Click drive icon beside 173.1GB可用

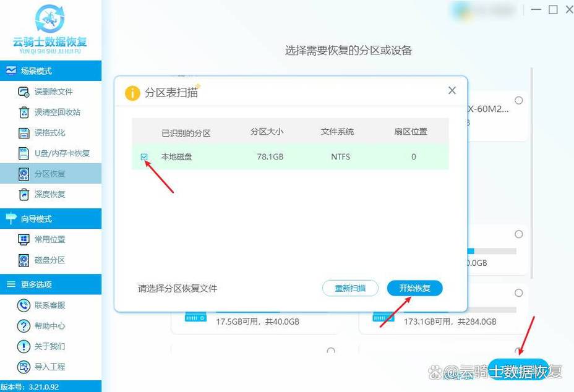383,317
